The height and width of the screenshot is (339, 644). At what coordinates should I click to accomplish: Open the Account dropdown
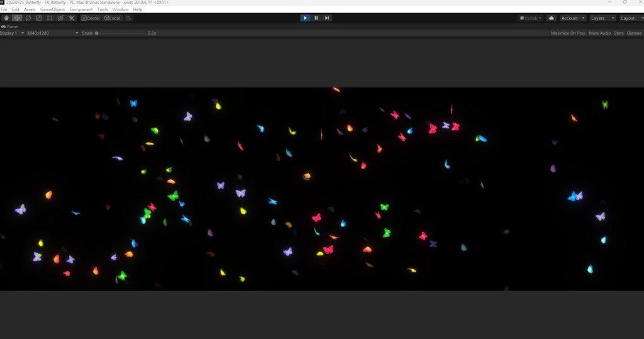click(572, 18)
